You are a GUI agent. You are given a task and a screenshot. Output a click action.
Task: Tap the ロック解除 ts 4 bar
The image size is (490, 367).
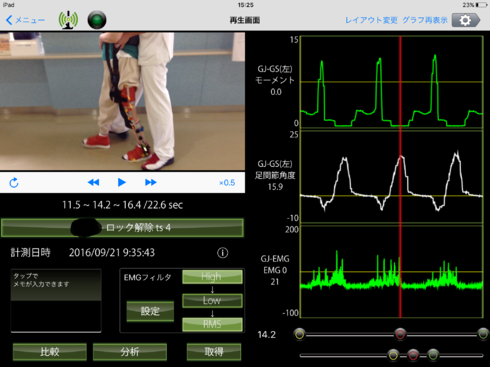click(x=122, y=228)
